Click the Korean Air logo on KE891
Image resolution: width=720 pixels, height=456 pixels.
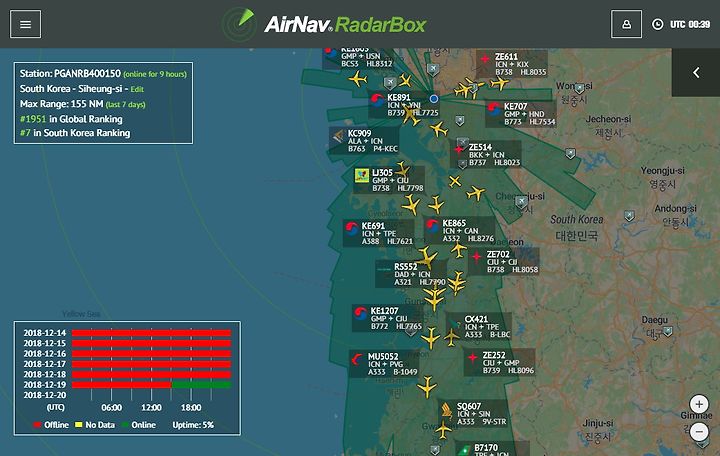pos(377,100)
